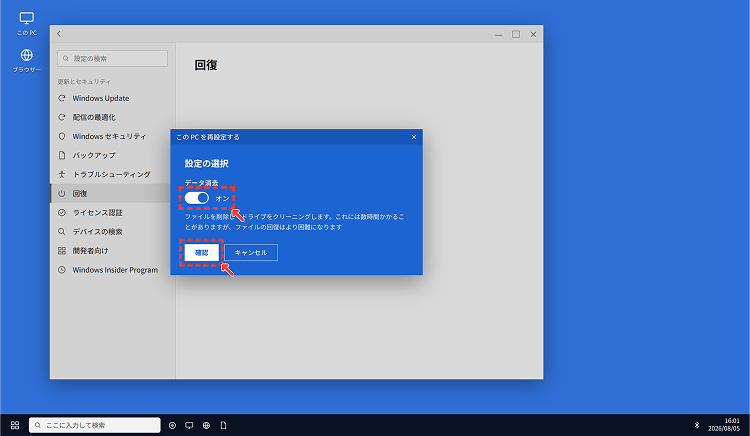Click the キャンセル button
The height and width of the screenshot is (436, 750).
[x=251, y=252]
